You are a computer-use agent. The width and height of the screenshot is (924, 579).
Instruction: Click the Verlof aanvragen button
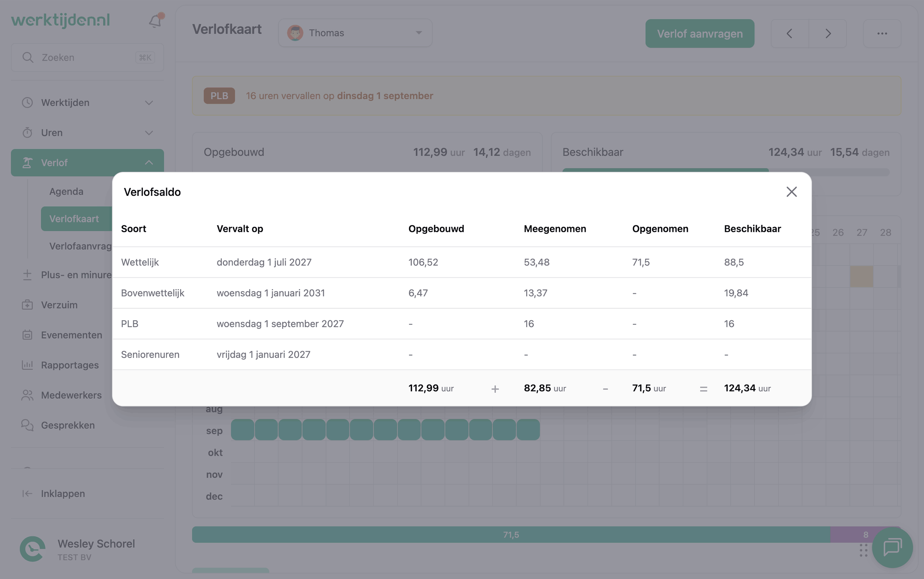pyautogui.click(x=699, y=33)
